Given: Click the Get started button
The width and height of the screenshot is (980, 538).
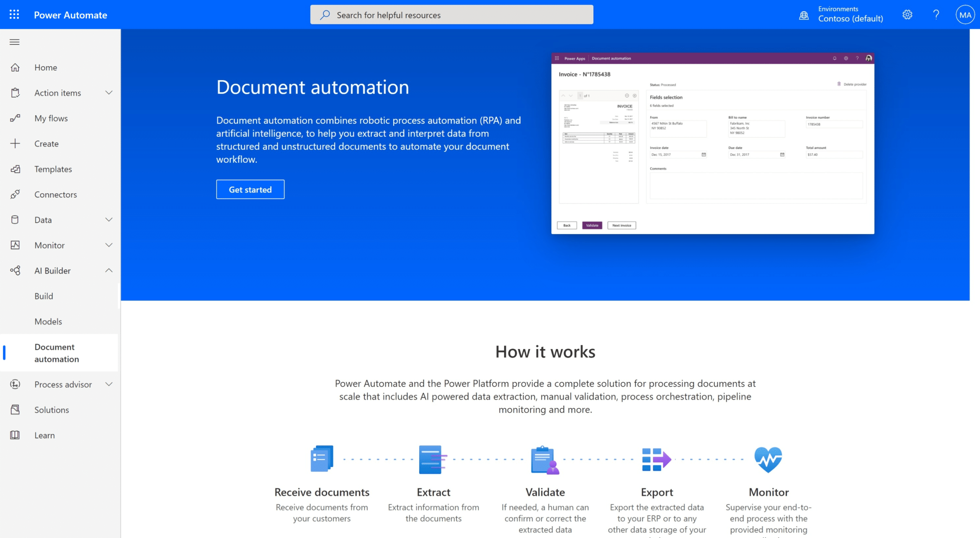Looking at the screenshot, I should pos(250,189).
